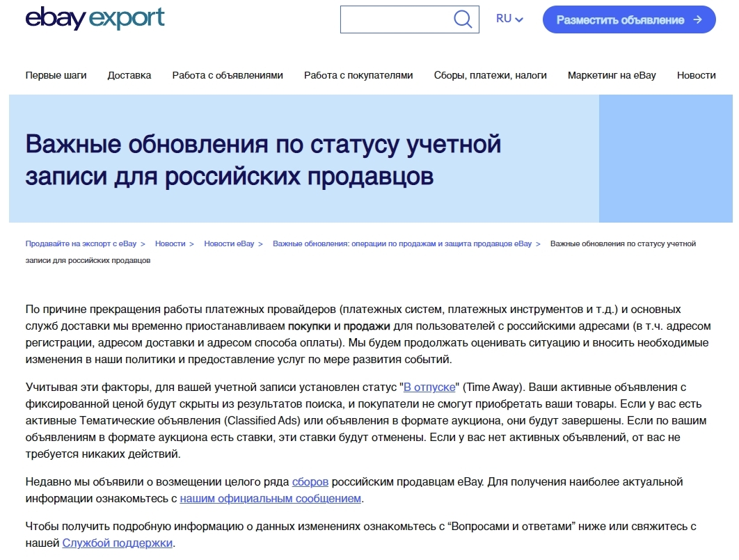Follow breadcrumb Важные обновления: операции по продажам

[402, 243]
